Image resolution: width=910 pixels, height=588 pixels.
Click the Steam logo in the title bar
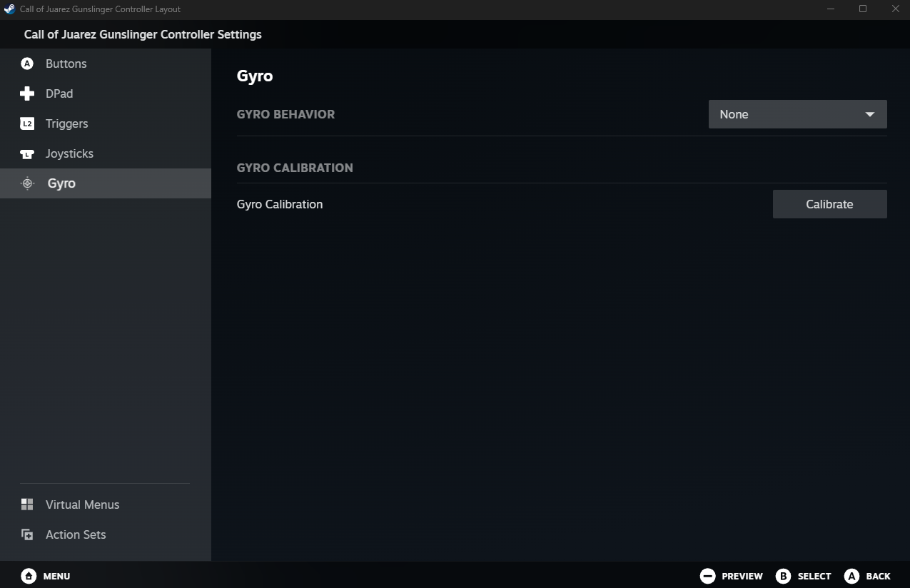(x=9, y=9)
